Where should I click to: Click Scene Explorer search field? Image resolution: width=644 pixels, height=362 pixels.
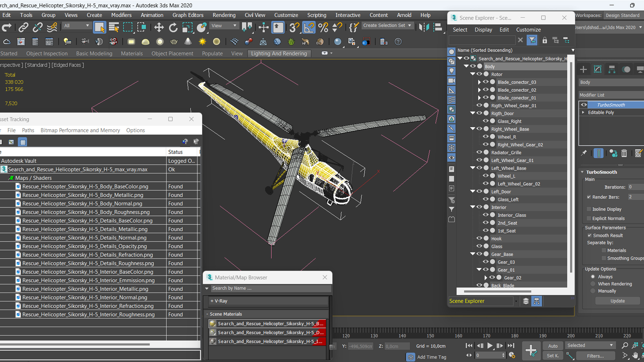click(482, 40)
